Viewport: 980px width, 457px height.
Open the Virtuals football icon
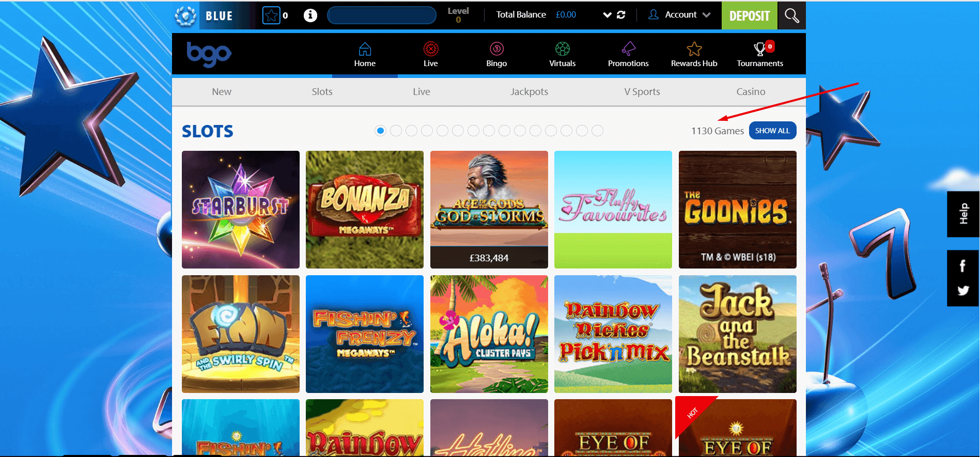tap(563, 49)
